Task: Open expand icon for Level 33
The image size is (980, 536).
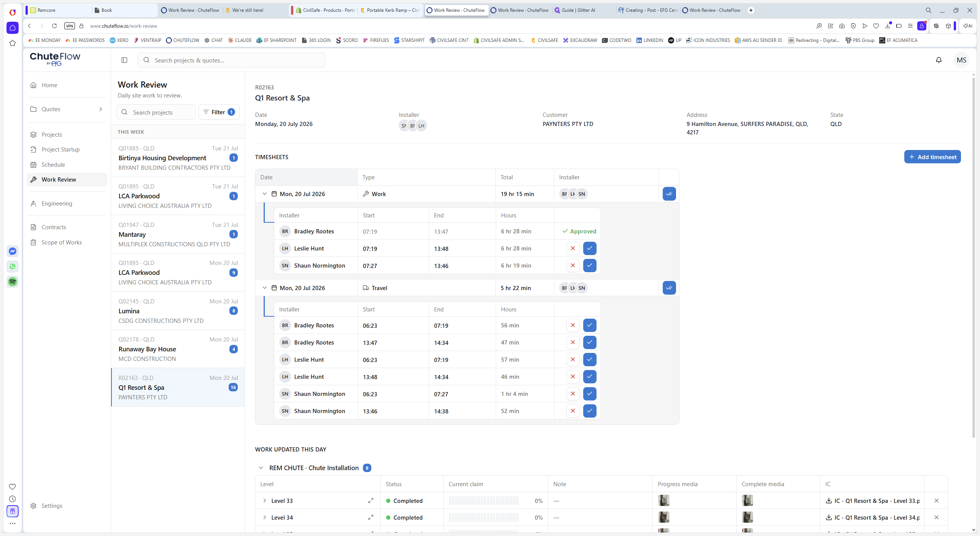Action: [x=371, y=501]
